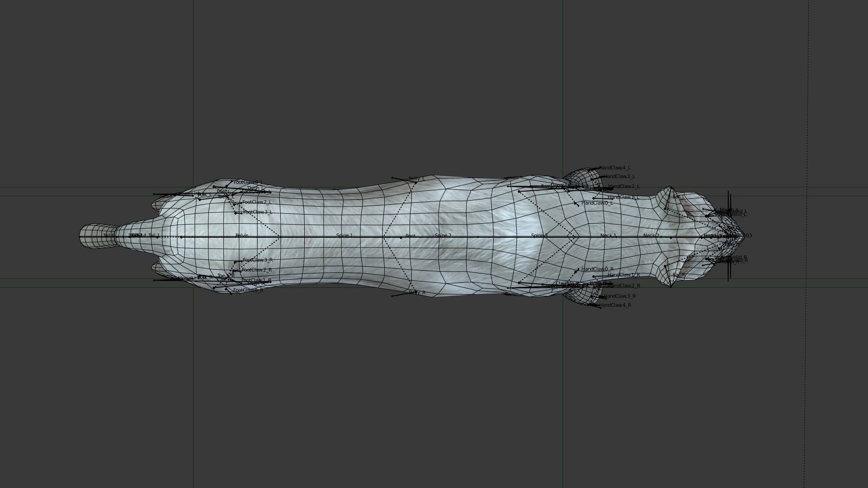Select the FootClaw.0_R bone label
The image size is (868, 488).
(x=248, y=290)
